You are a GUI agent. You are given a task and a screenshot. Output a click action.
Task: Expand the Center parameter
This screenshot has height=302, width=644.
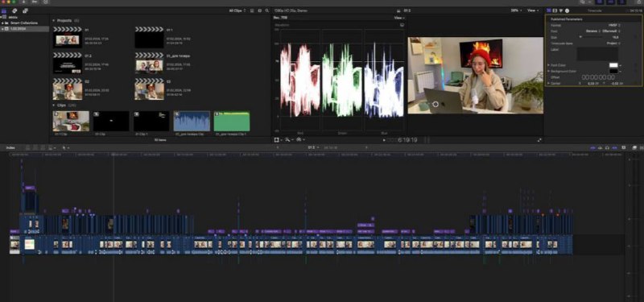[x=548, y=84]
